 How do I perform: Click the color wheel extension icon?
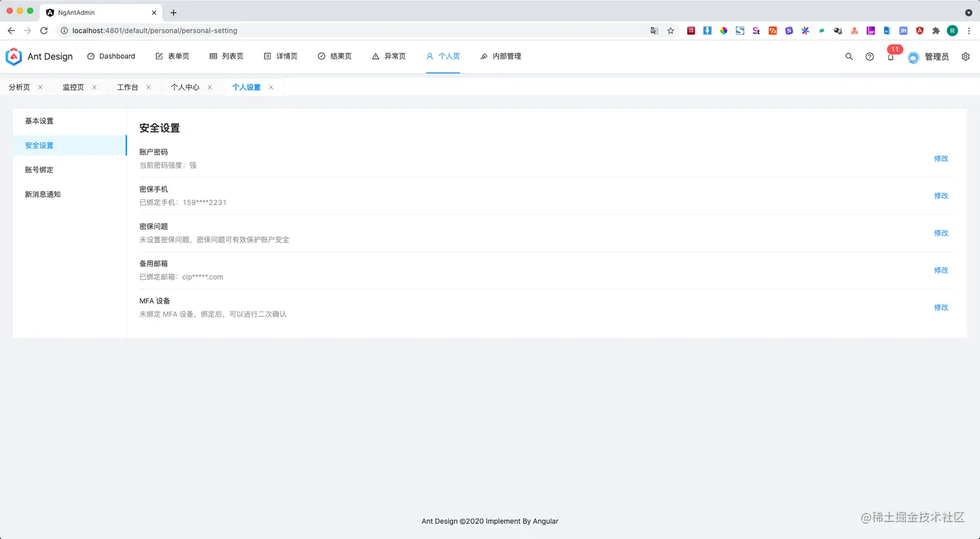723,30
